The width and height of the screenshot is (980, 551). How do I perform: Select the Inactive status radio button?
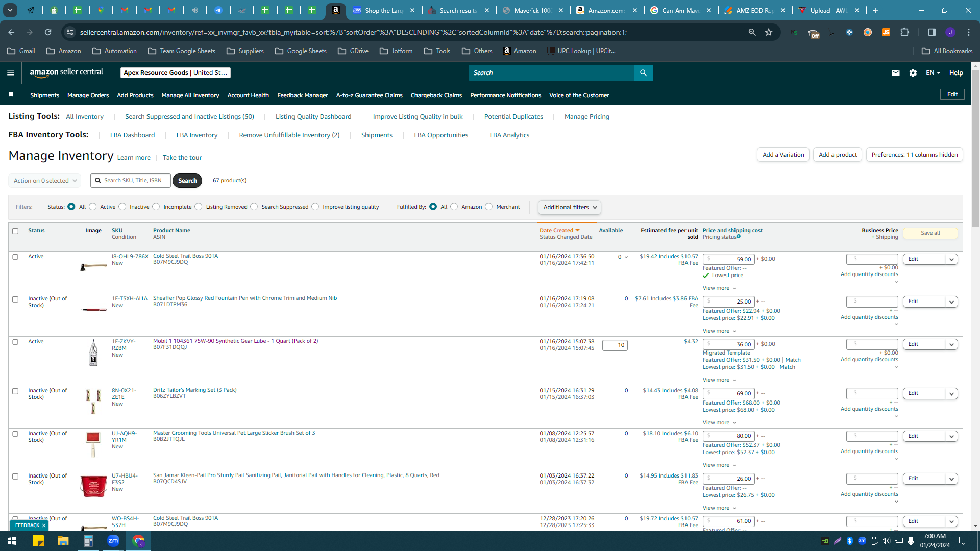[x=122, y=207]
